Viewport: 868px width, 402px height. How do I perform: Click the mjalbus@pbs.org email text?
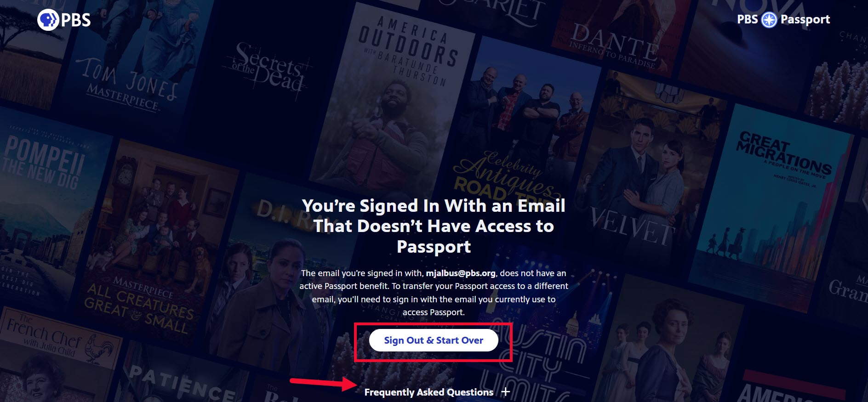click(x=461, y=273)
